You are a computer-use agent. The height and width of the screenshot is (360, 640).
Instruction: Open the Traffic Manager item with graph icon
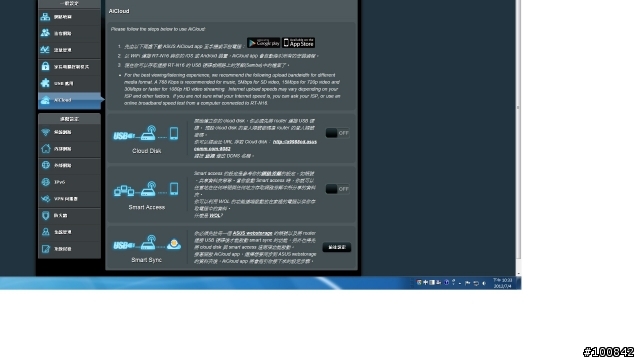pos(69,50)
